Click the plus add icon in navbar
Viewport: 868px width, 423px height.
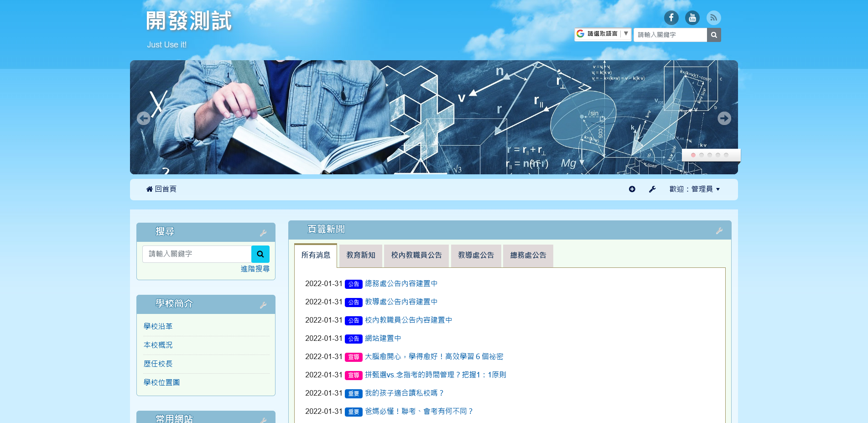tap(632, 189)
